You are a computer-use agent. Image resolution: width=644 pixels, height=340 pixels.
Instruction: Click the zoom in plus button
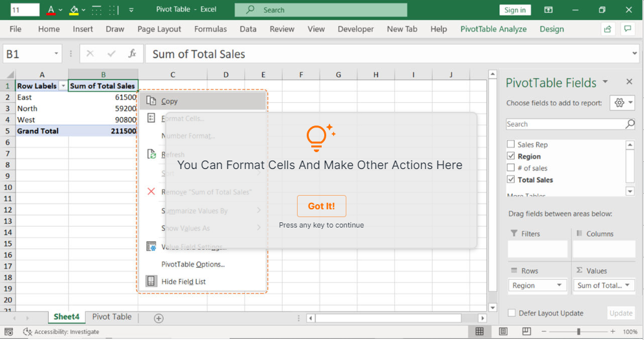pyautogui.click(x=612, y=332)
